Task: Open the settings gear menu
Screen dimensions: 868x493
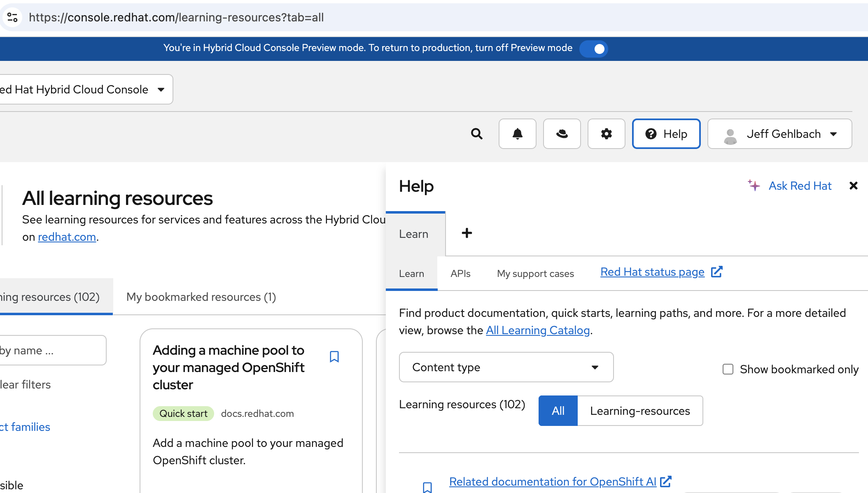Action: pos(606,134)
